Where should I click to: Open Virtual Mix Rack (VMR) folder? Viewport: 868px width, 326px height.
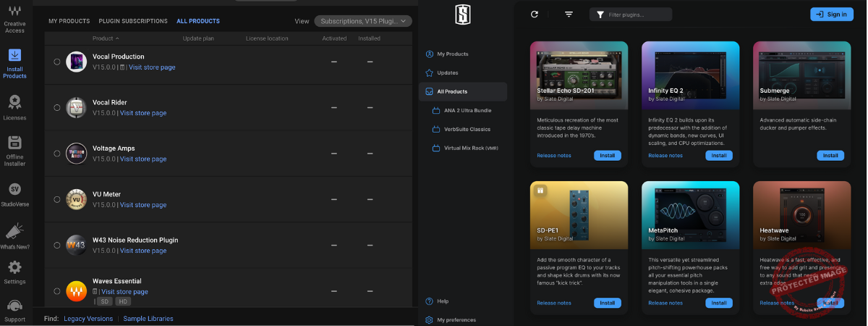tap(465, 148)
